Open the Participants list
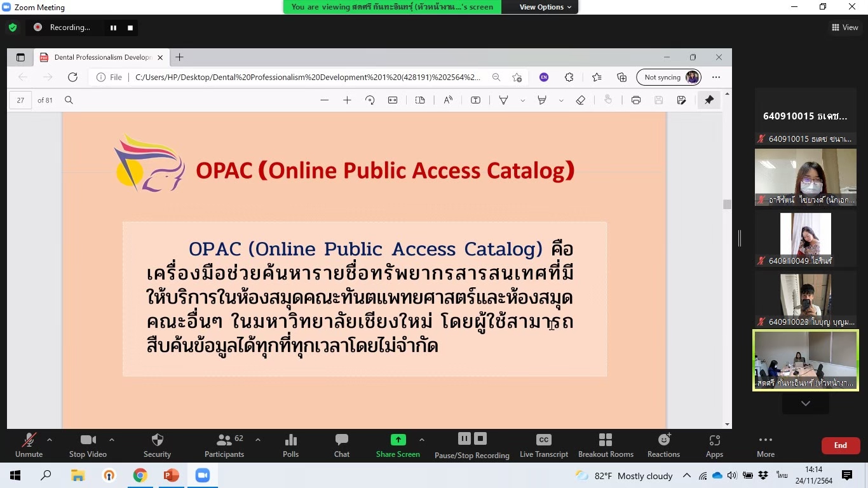This screenshot has width=868, height=488. tap(224, 445)
